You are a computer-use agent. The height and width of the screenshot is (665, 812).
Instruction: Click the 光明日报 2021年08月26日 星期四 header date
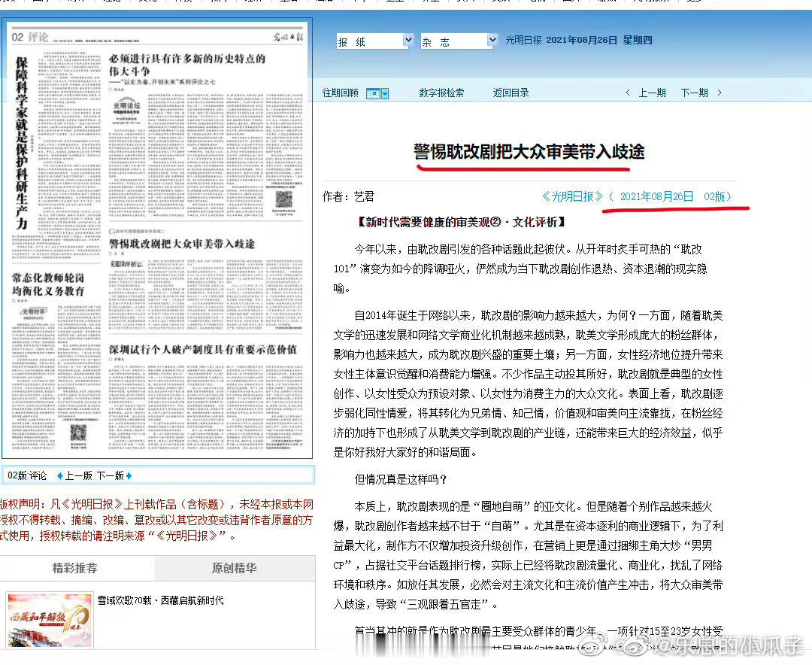tap(579, 40)
